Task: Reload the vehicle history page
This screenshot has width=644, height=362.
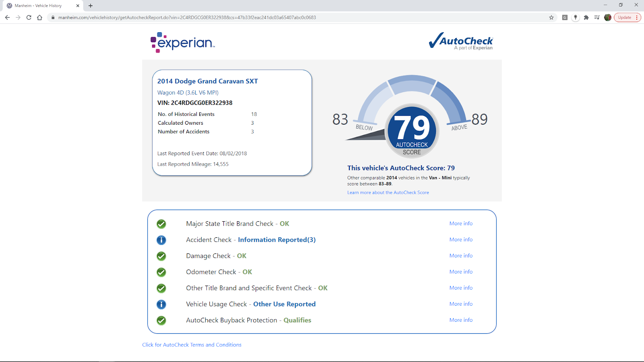Action: [x=29, y=17]
